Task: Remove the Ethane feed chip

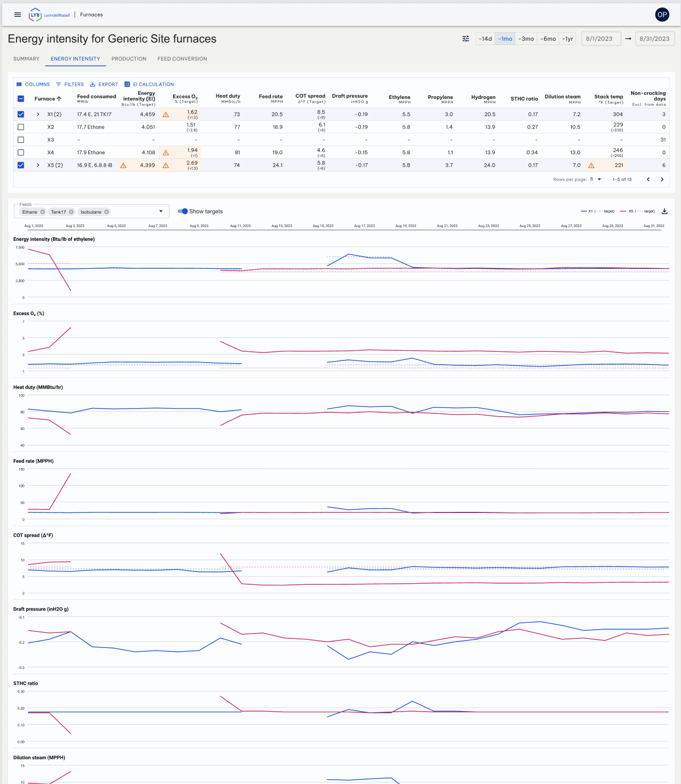Action: [43, 212]
